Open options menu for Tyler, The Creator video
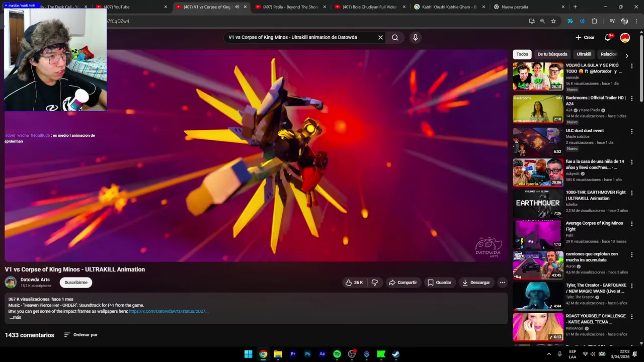 pyautogui.click(x=632, y=286)
